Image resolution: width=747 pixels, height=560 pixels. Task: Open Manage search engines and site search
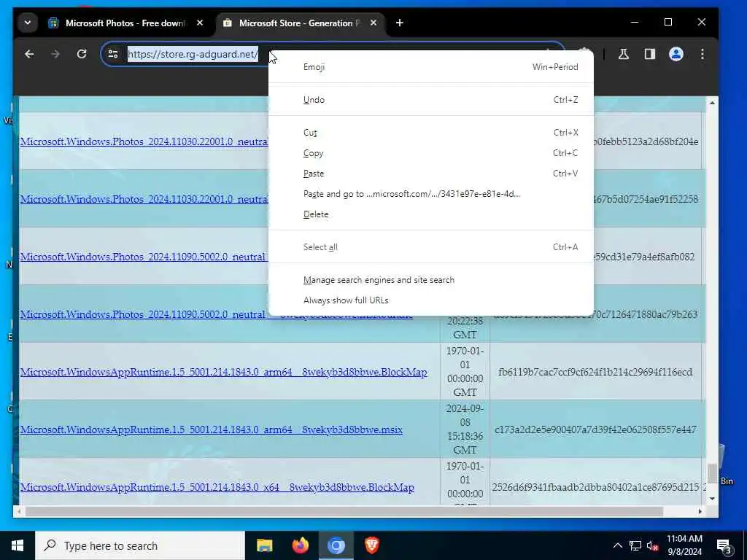(430, 281)
